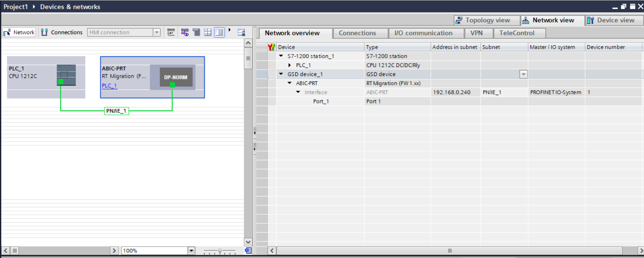
Task: Toggle Network mode button
Action: [x=19, y=32]
